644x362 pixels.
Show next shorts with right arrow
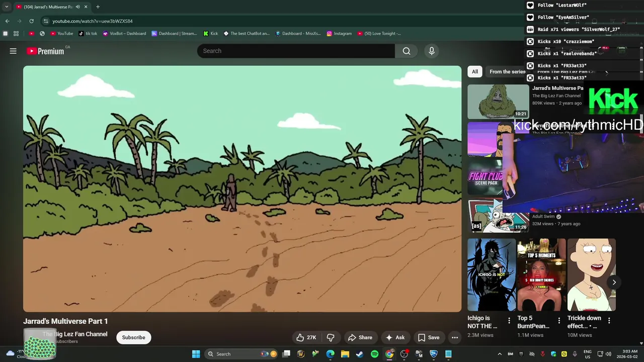(x=614, y=282)
